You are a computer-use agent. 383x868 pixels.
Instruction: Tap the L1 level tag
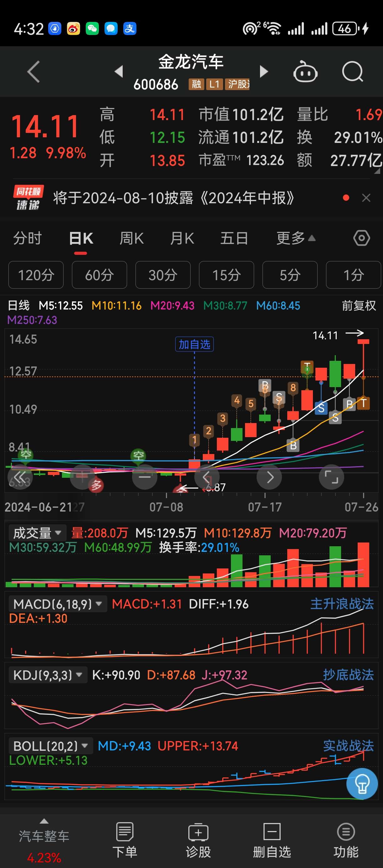(214, 84)
